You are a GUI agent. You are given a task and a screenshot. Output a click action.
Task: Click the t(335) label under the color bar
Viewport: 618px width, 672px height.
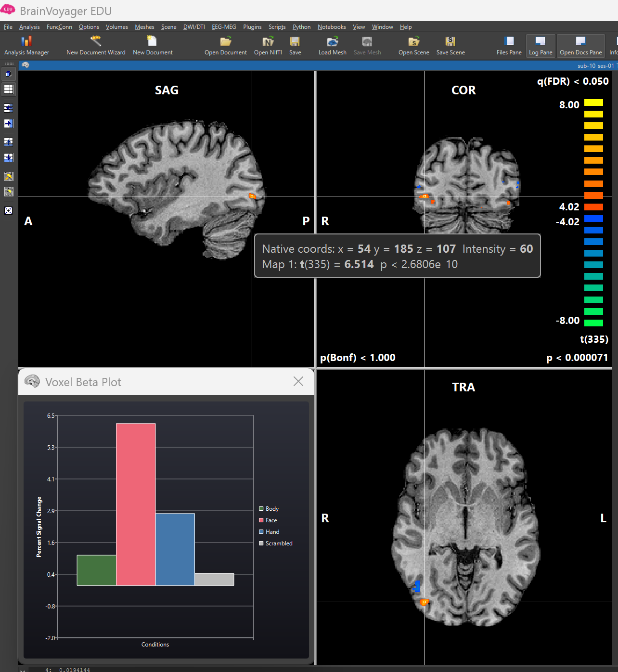click(594, 339)
